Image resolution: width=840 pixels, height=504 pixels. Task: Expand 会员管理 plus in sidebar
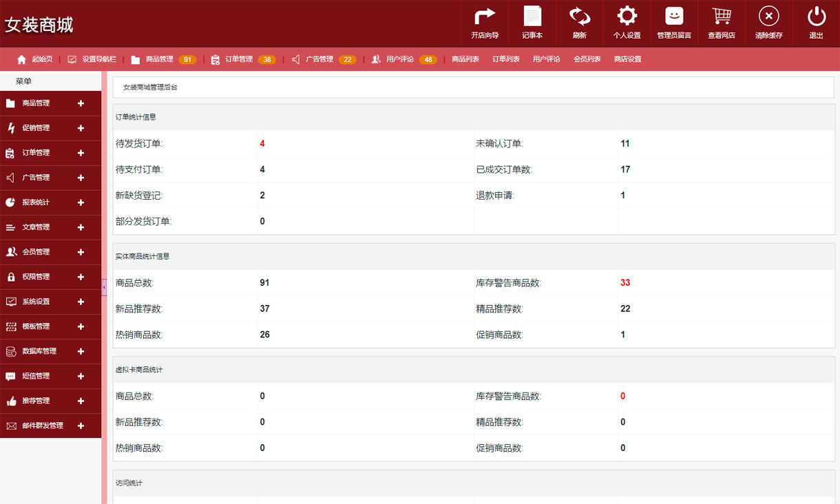(x=81, y=252)
